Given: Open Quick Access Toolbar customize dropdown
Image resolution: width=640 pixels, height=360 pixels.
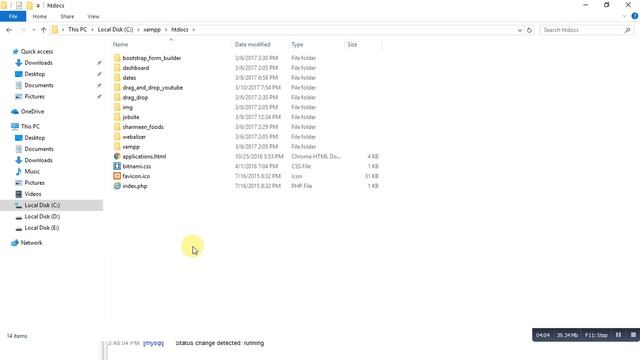Looking at the screenshot, I should point(38,6).
